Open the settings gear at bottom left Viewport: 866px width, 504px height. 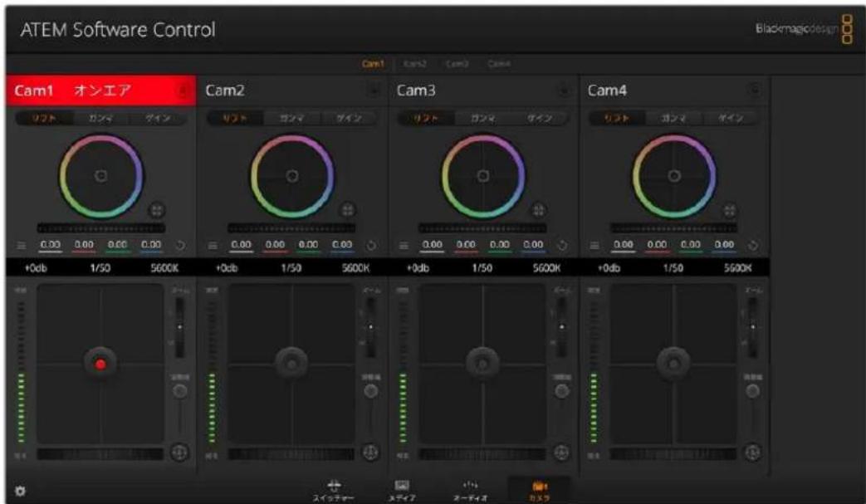(x=21, y=491)
